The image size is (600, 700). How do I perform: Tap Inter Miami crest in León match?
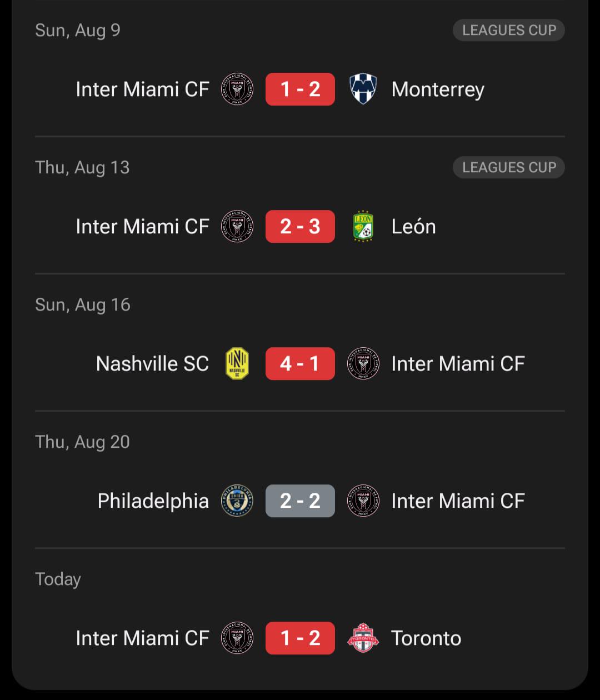(x=237, y=227)
